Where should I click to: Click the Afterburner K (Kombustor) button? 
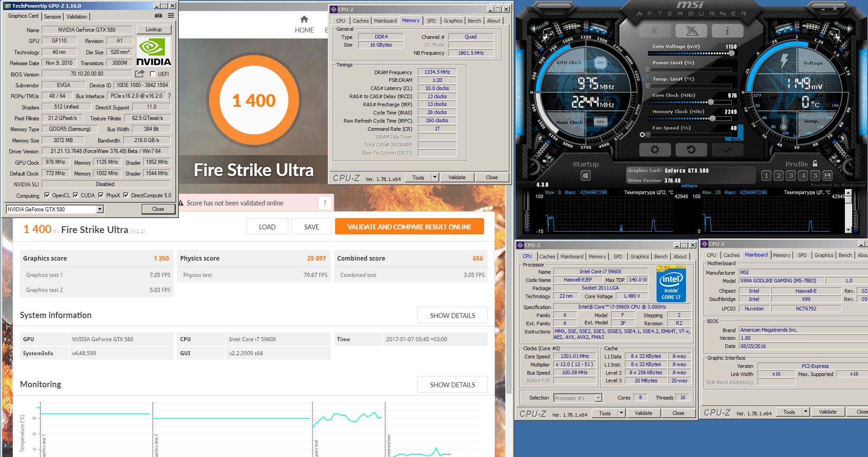pyautogui.click(x=655, y=31)
